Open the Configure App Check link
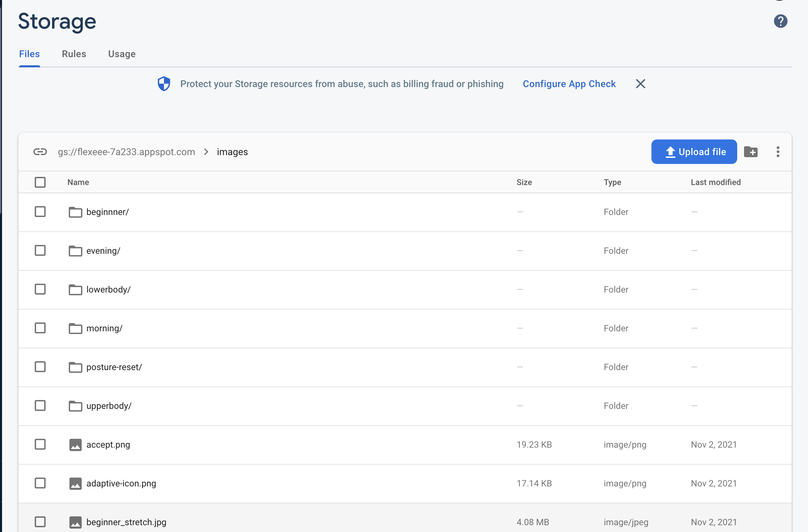Image resolution: width=808 pixels, height=532 pixels. coord(569,84)
